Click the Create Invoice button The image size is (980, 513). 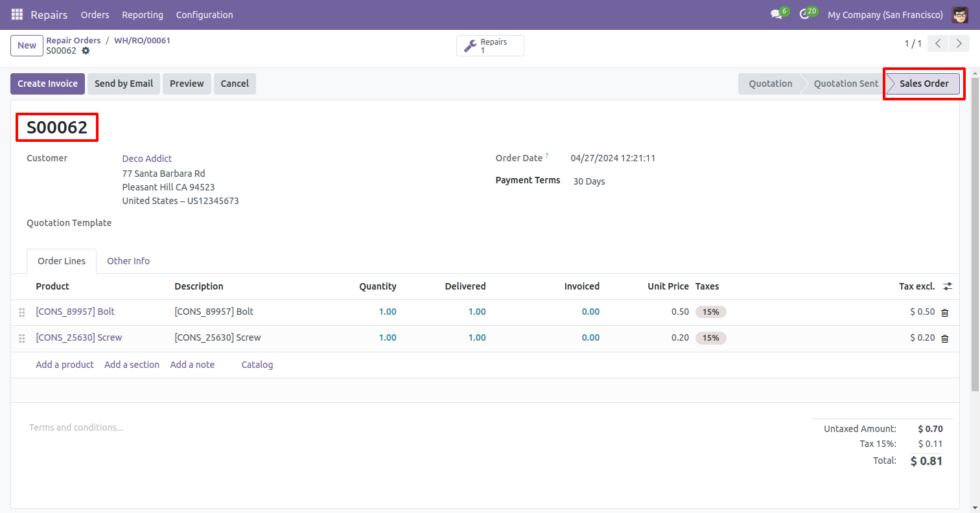(x=47, y=84)
